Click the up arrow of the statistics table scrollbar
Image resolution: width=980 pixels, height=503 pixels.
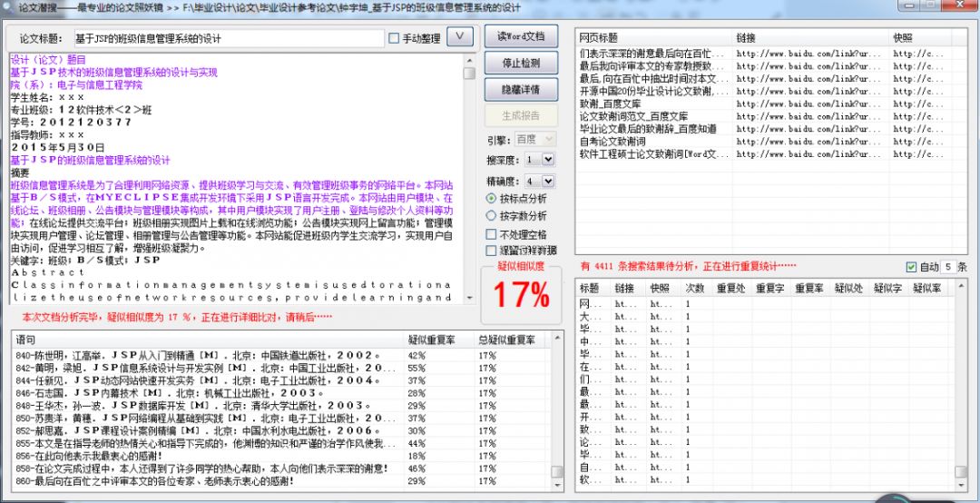[x=961, y=288]
